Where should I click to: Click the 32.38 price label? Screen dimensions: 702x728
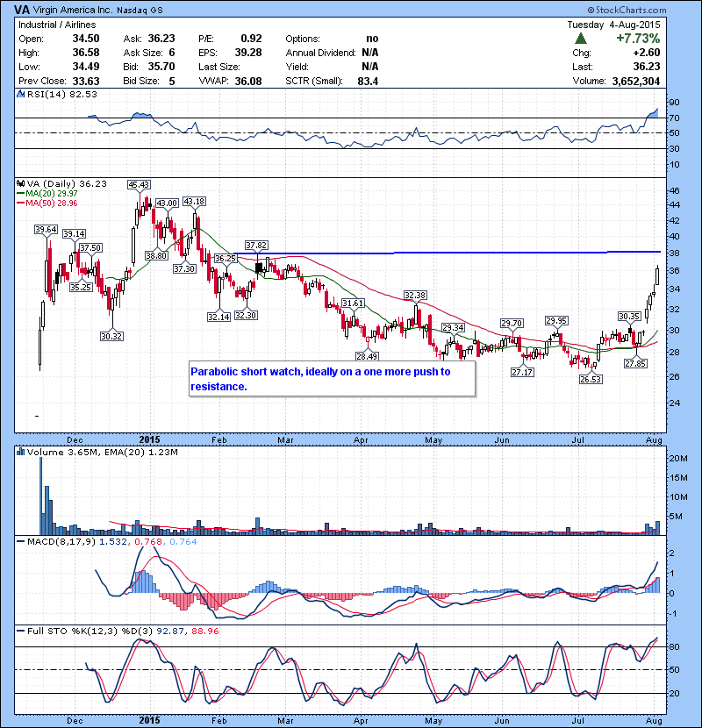[x=415, y=296]
